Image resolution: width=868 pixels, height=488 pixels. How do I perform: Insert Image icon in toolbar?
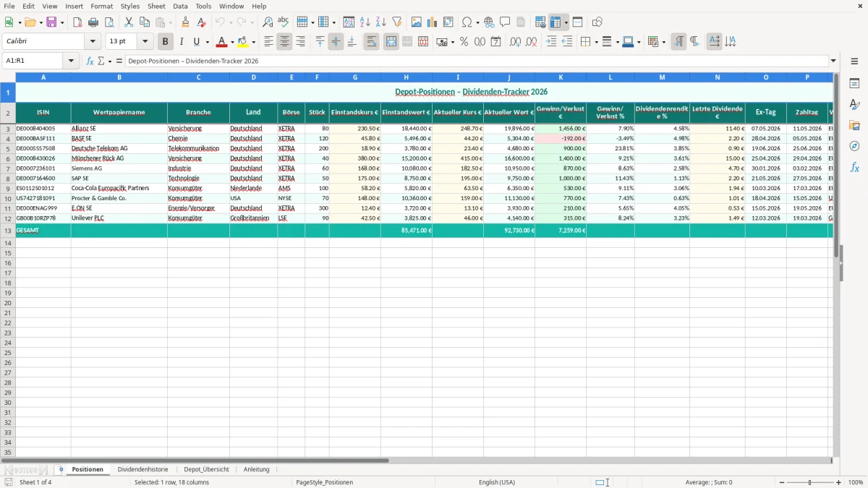point(417,22)
